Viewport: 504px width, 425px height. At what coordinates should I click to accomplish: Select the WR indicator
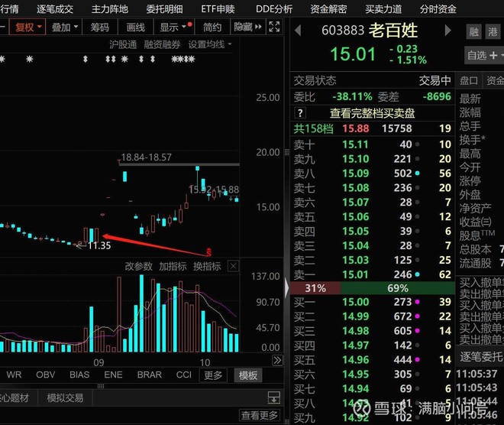pos(14,375)
